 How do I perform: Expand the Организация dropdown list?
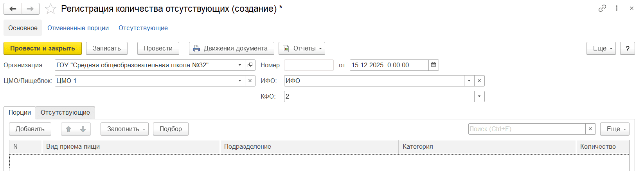240,65
